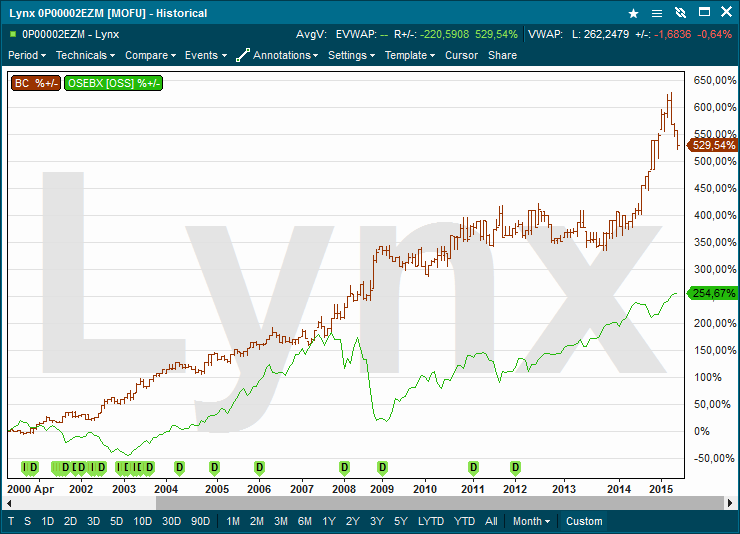This screenshot has height=534, width=740.
Task: Click the -0,64% change value
Action: coord(715,34)
